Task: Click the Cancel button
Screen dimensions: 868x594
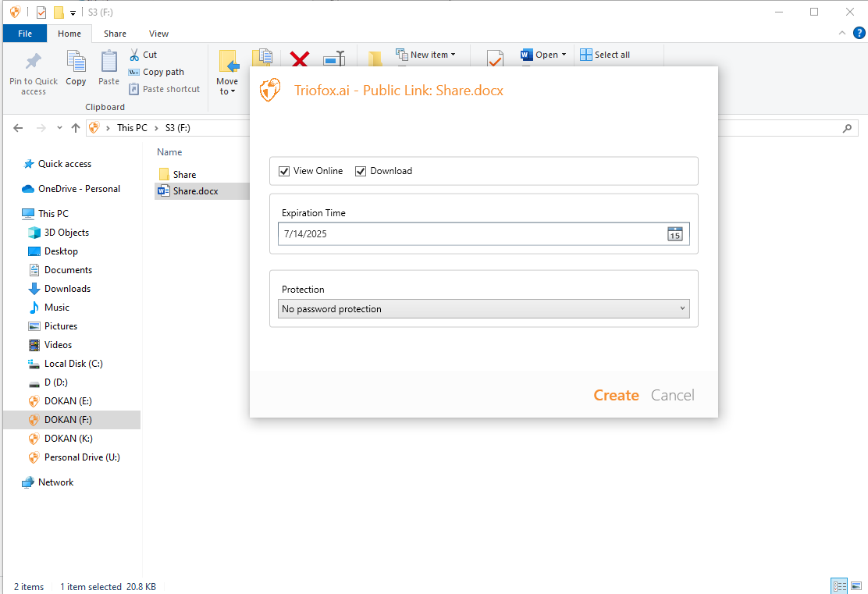Action: (673, 395)
